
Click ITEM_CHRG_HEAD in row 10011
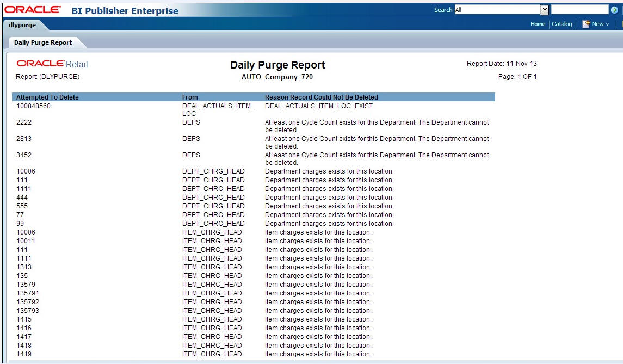click(x=212, y=241)
